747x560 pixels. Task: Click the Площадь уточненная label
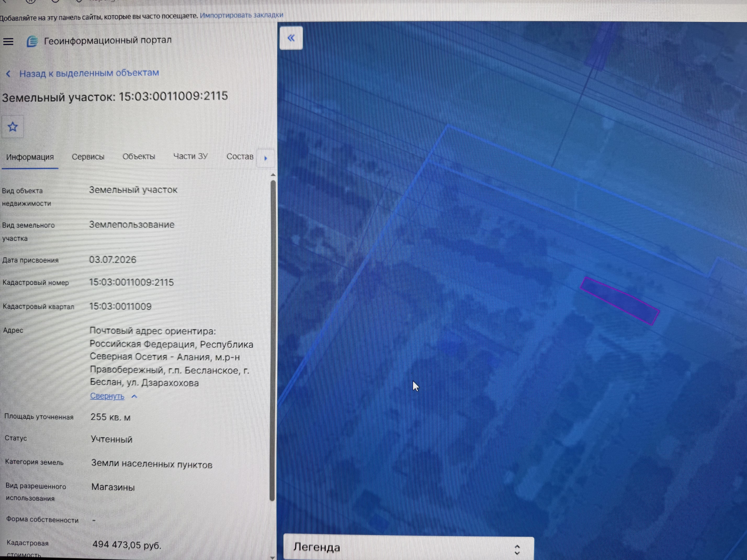point(39,417)
